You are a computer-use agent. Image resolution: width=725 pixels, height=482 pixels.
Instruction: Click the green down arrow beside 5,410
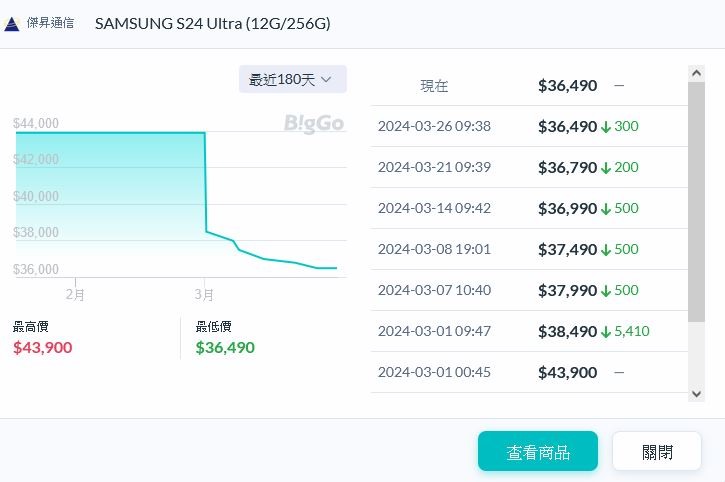[606, 332]
